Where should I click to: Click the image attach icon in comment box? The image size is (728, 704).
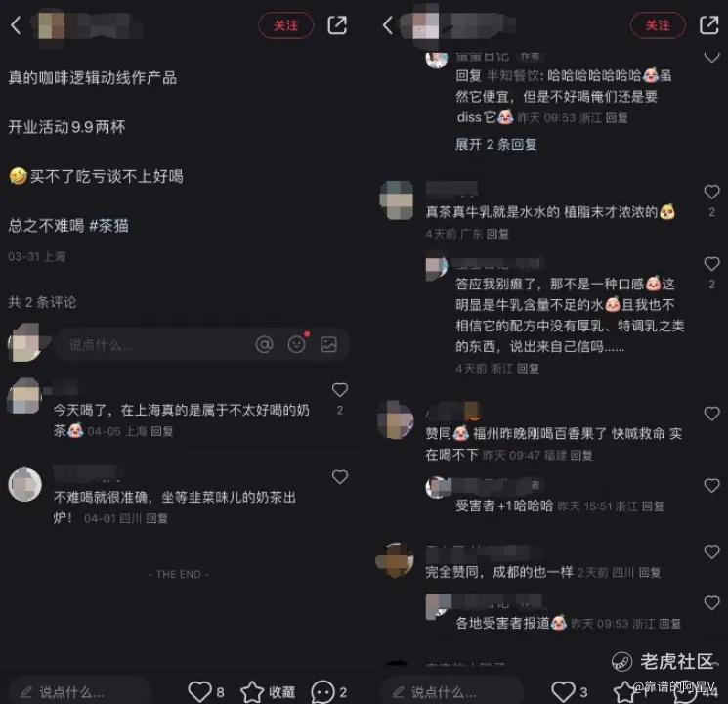(328, 345)
